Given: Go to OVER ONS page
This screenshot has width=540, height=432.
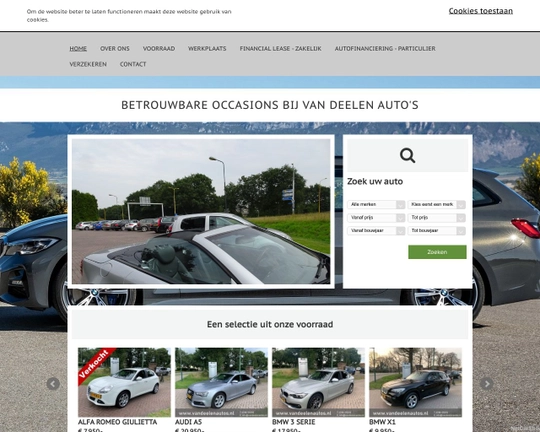Looking at the screenshot, I should (x=115, y=49).
